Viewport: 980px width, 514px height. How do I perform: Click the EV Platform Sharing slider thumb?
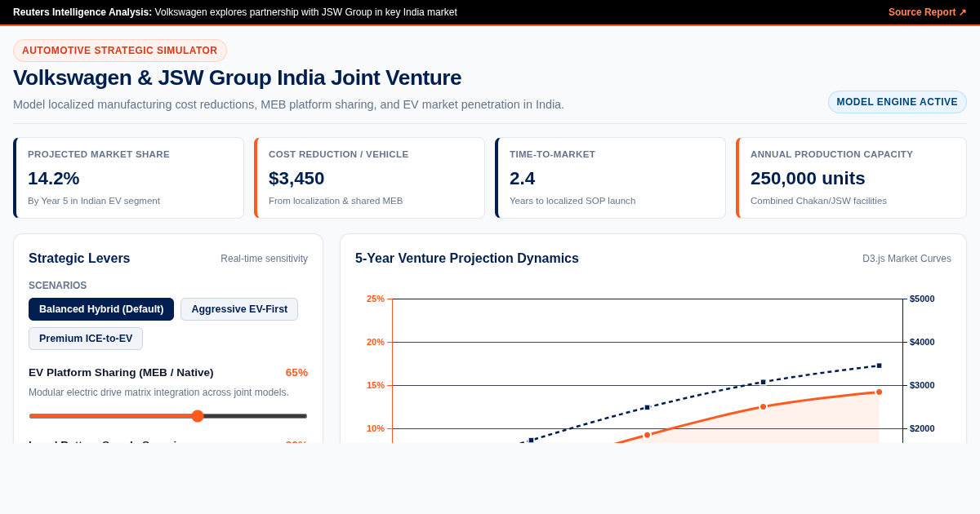(x=198, y=416)
